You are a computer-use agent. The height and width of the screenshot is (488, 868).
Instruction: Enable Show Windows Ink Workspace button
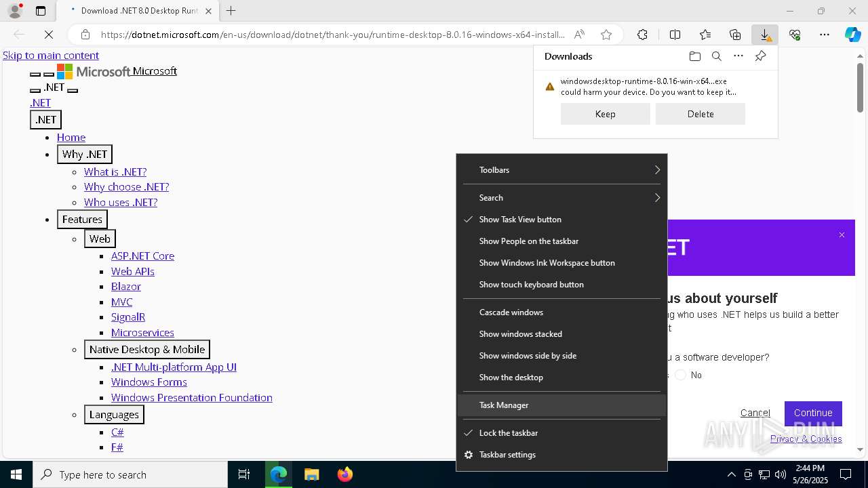(x=561, y=263)
